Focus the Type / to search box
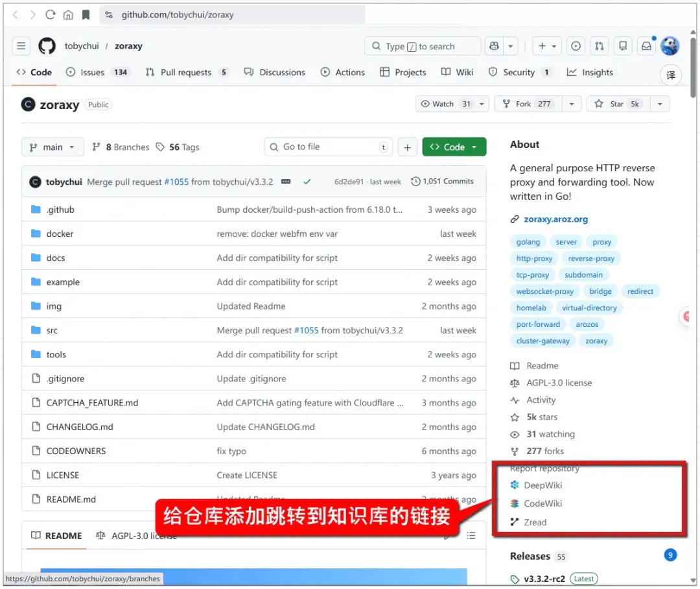Image resolution: width=700 pixels, height=589 pixels. click(x=423, y=46)
